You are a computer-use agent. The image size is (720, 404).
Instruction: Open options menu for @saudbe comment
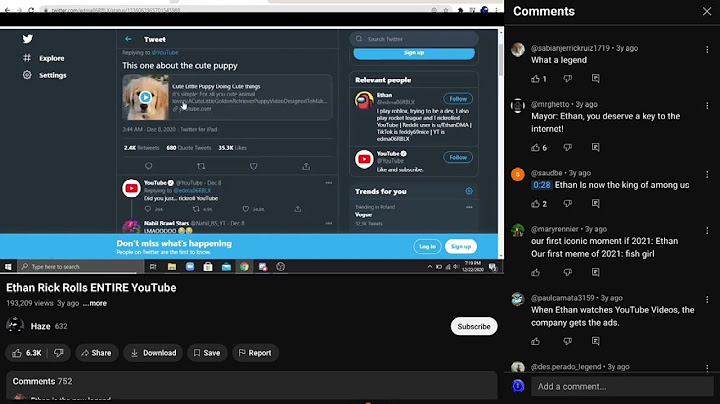coord(707,174)
